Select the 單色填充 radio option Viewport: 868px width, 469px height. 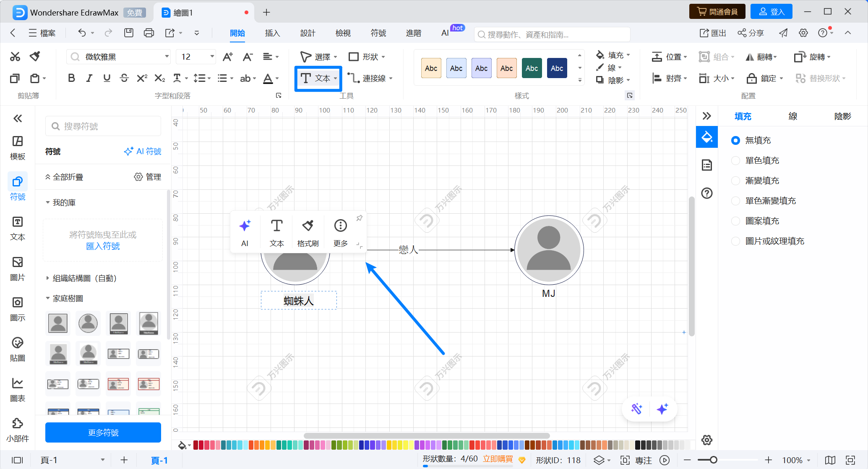735,160
